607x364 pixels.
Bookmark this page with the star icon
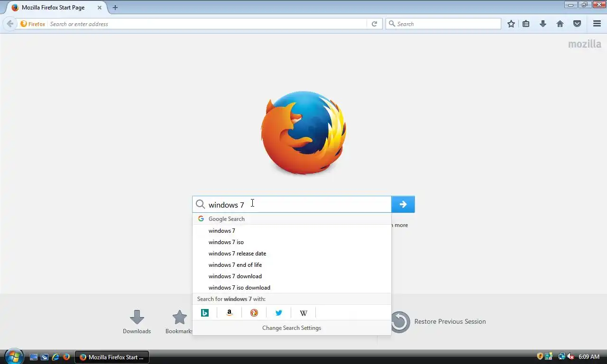pos(511,24)
